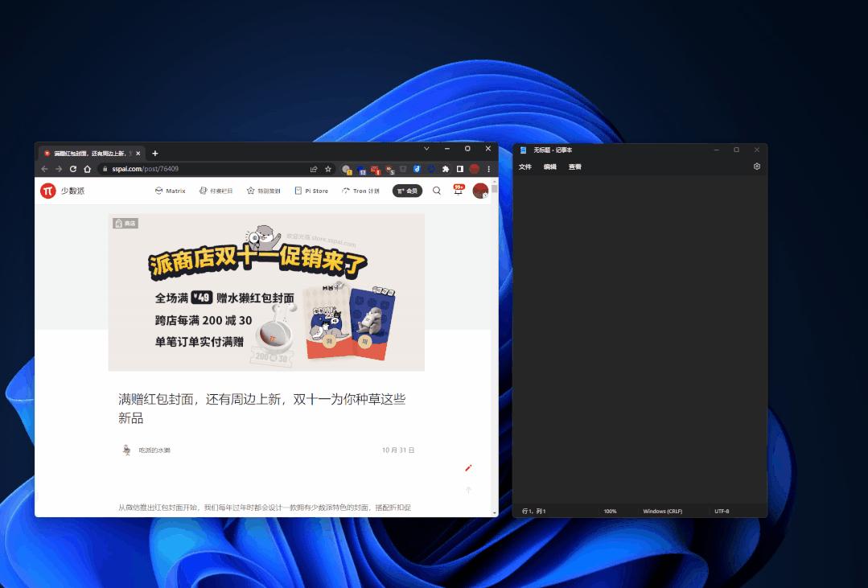868x588 pixels.
Task: Click the red pencil write icon
Action: pyautogui.click(x=468, y=468)
